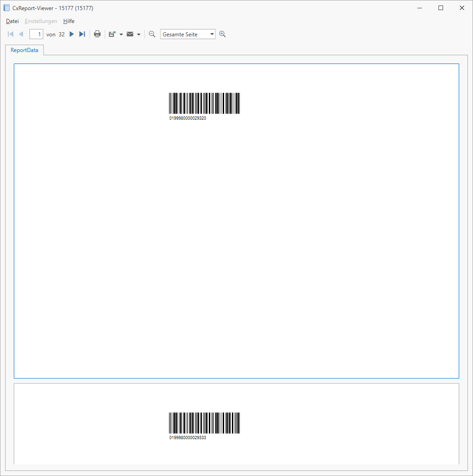473x476 pixels.
Task: Send report by email icon
Action: click(130, 34)
